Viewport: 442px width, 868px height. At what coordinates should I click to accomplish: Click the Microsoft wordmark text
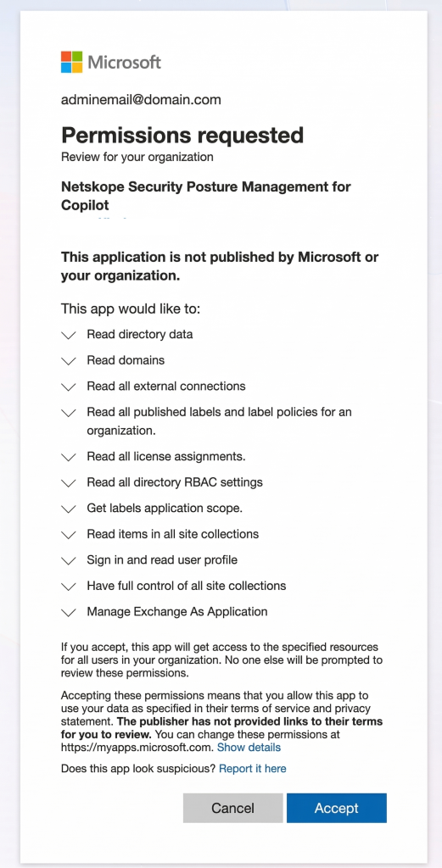tap(125, 62)
